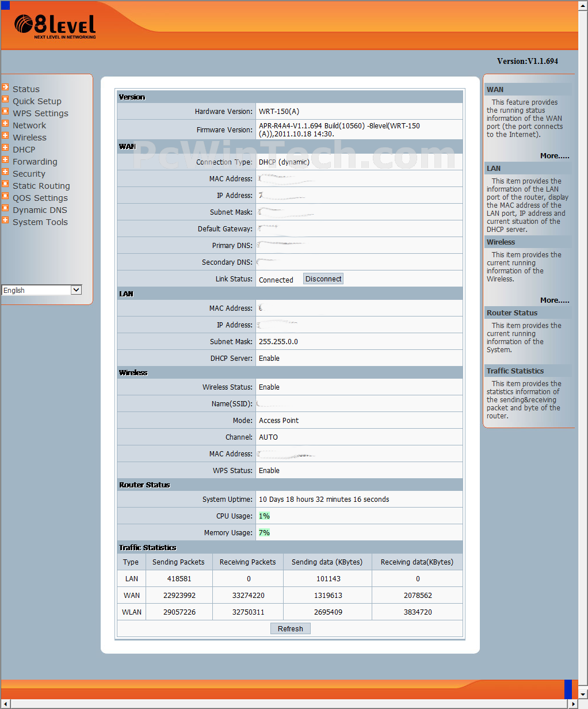The image size is (588, 709).
Task: Click WLAN receiving data value 3834720
Action: coord(418,612)
